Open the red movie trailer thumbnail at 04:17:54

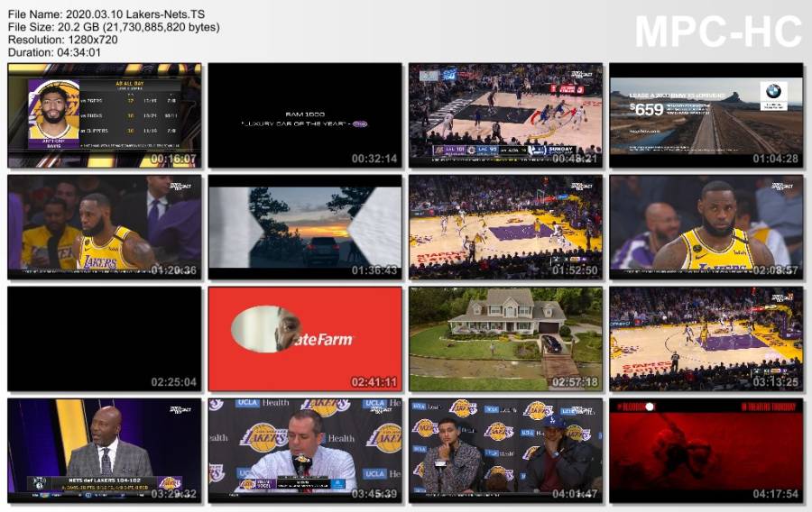click(x=706, y=450)
